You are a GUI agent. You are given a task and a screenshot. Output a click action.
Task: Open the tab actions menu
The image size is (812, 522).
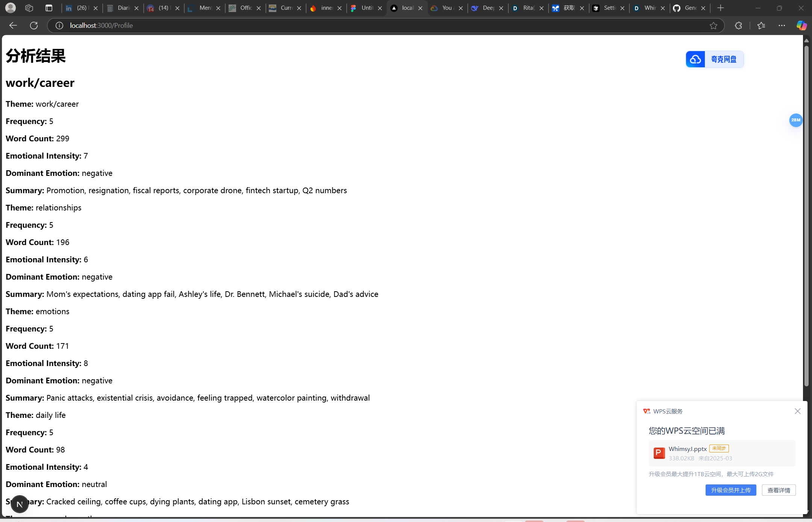(x=49, y=8)
